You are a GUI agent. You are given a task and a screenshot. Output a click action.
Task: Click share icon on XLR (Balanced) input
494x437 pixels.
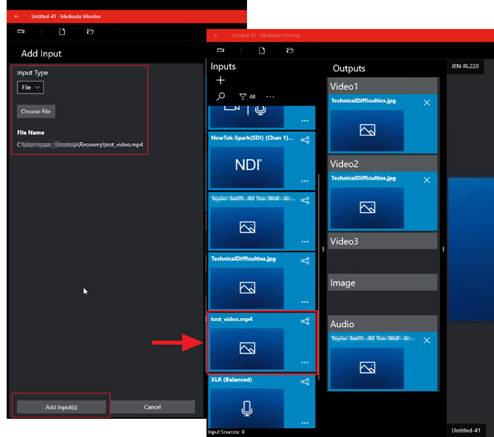pyautogui.click(x=305, y=382)
